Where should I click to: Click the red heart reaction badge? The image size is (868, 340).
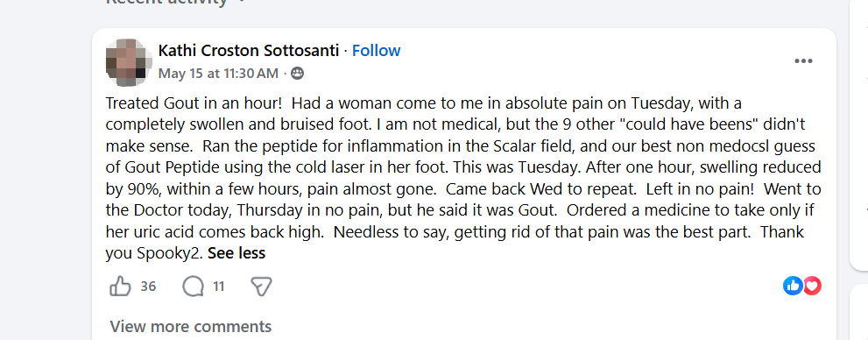click(812, 286)
